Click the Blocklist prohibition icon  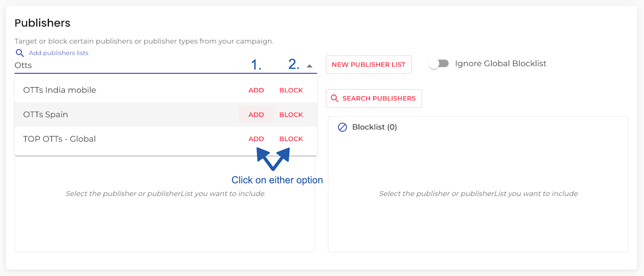pyautogui.click(x=342, y=127)
